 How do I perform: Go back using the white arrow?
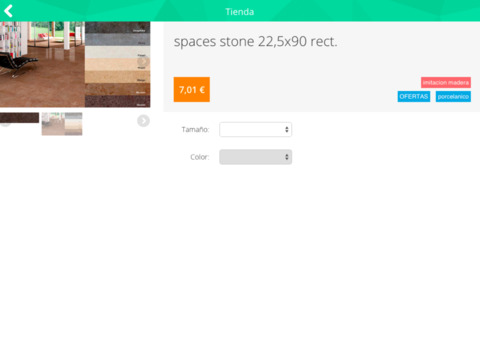(8, 11)
